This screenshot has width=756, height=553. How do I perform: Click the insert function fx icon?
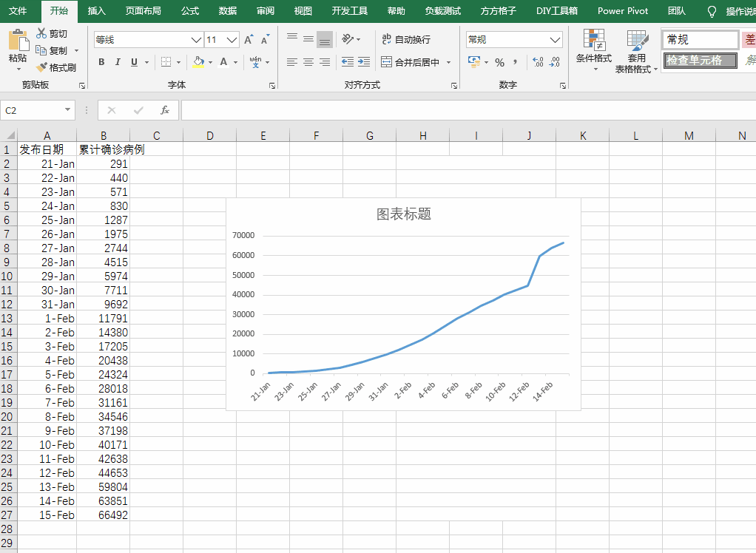click(x=165, y=110)
